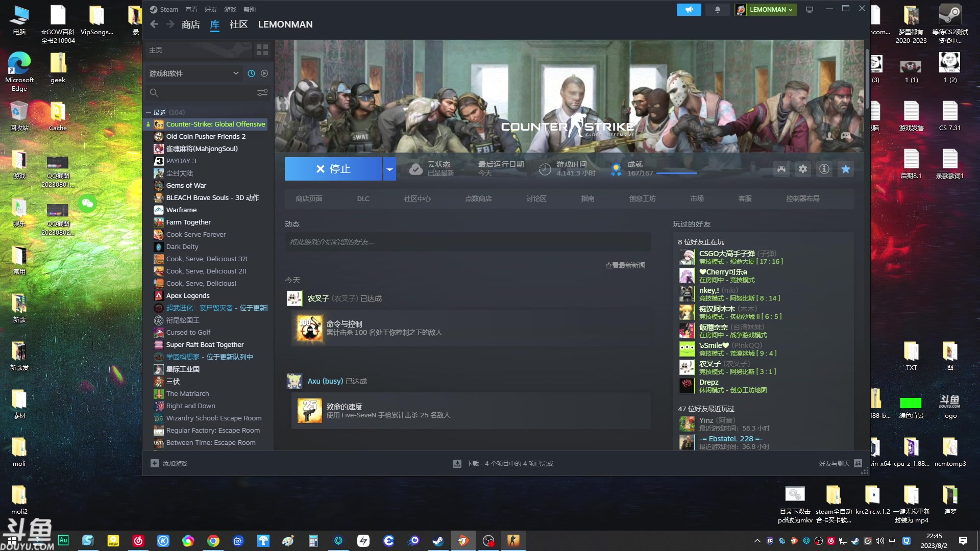
Task: Show hidden system tray icons chevron
Action: tap(757, 541)
